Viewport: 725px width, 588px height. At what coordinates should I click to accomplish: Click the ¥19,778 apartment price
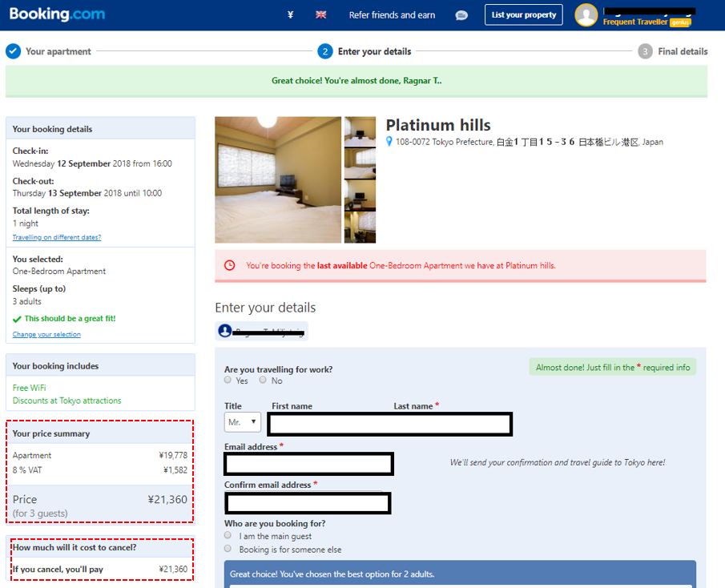[173, 455]
